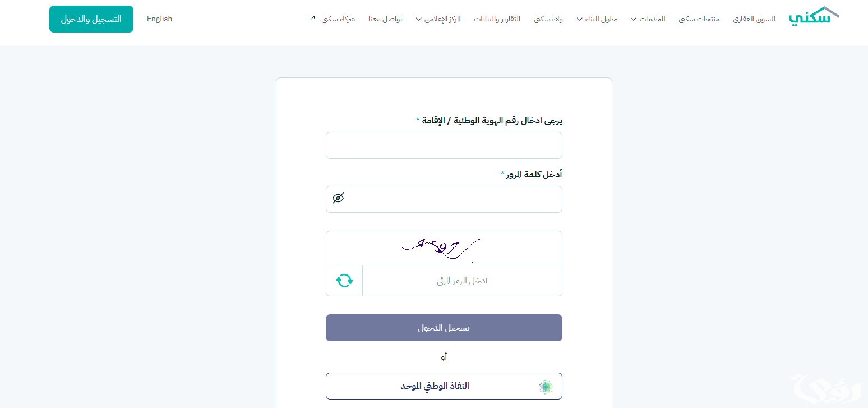868x408 pixels.
Task: Open the منتجات سكني menu item
Action: point(699,19)
